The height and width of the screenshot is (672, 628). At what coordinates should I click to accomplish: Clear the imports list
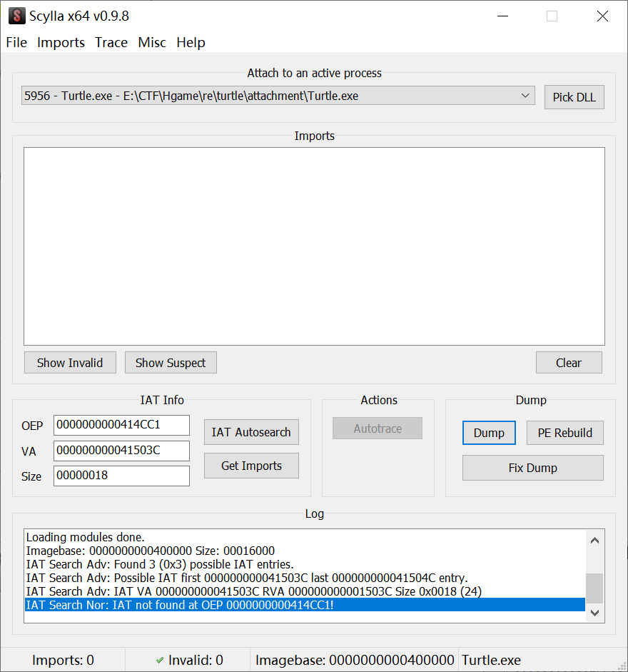569,363
